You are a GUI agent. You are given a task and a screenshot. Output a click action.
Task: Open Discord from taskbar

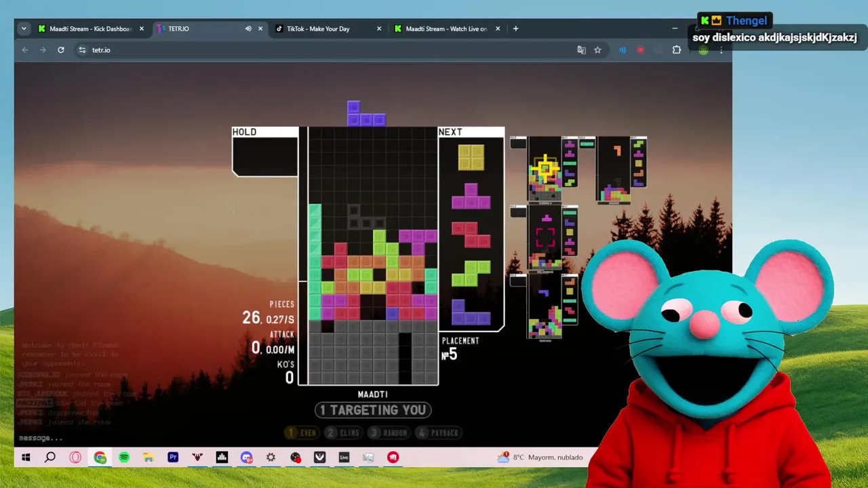[x=246, y=457]
